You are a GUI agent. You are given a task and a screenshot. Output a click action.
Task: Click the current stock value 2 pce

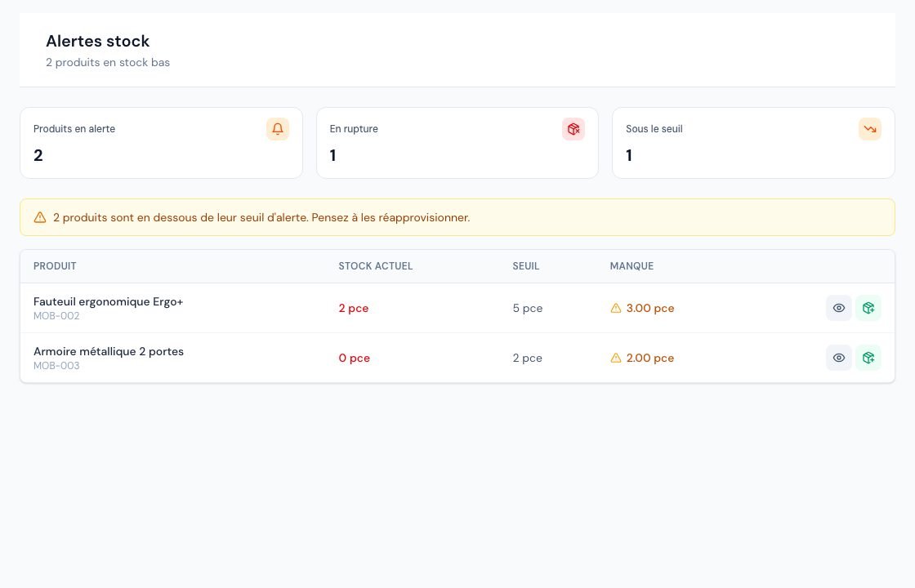click(x=354, y=308)
